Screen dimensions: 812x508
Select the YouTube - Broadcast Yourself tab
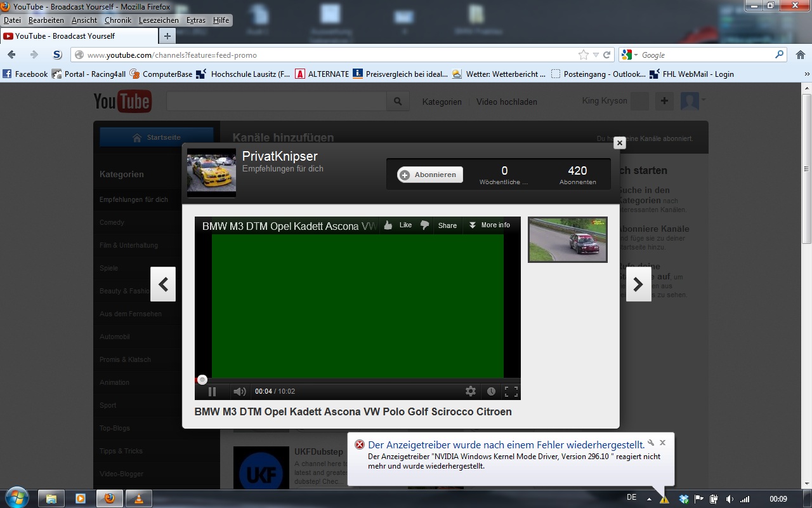(78, 36)
